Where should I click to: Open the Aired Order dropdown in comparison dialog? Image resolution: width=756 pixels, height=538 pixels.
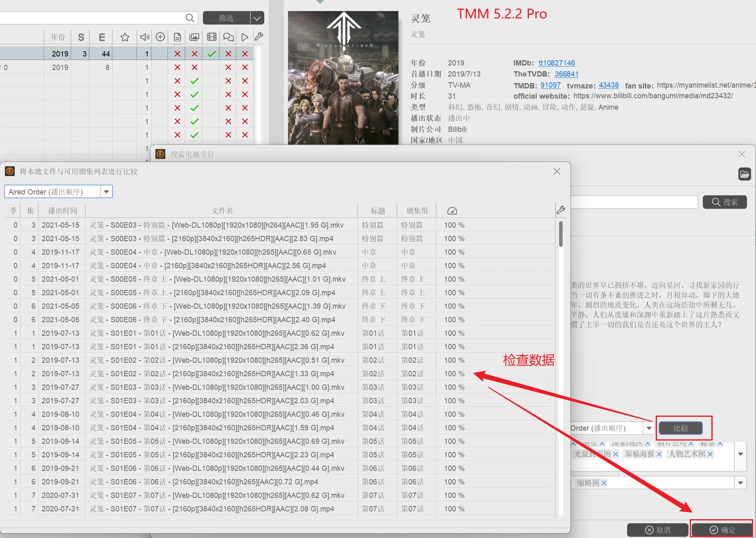pos(106,192)
